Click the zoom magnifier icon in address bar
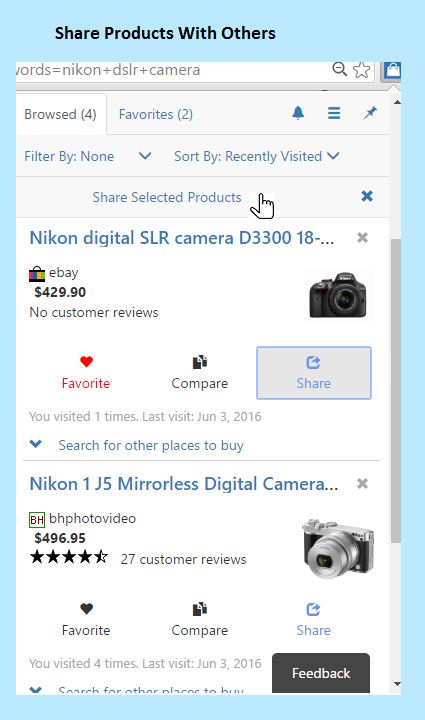Image resolution: width=425 pixels, height=720 pixels. pos(340,69)
